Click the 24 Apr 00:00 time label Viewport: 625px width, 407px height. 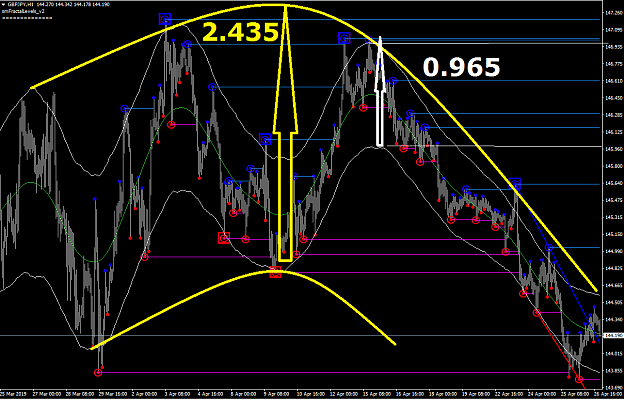[x=542, y=394]
